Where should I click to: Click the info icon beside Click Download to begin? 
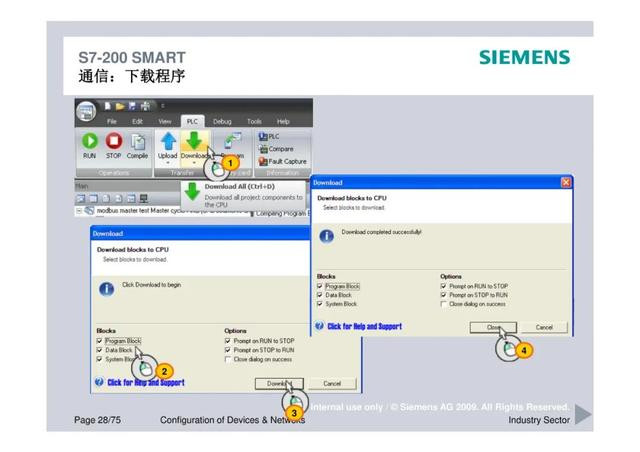[107, 289]
